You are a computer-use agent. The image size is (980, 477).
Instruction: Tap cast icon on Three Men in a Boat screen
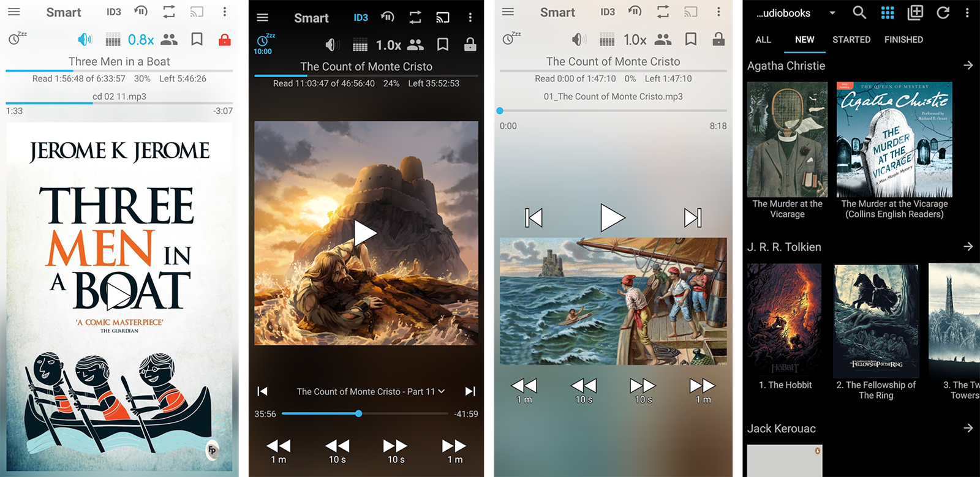197,12
